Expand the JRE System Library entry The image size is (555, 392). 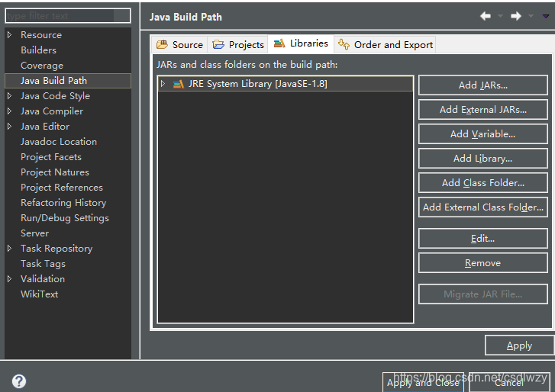[x=163, y=84]
